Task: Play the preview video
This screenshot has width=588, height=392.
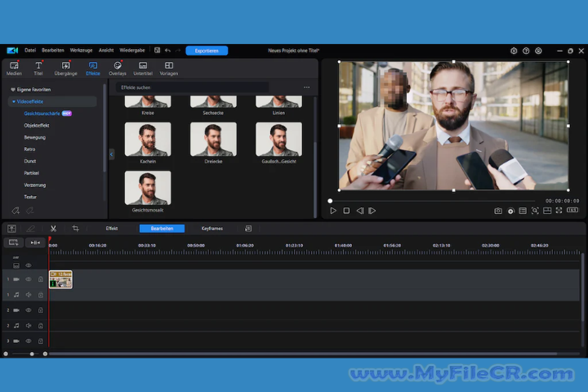Action: [333, 211]
